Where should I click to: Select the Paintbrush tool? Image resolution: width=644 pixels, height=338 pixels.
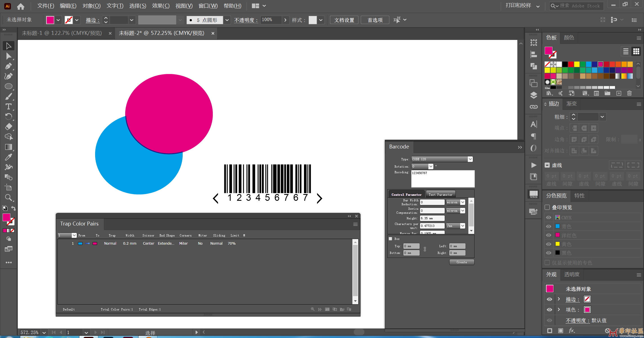(x=8, y=96)
